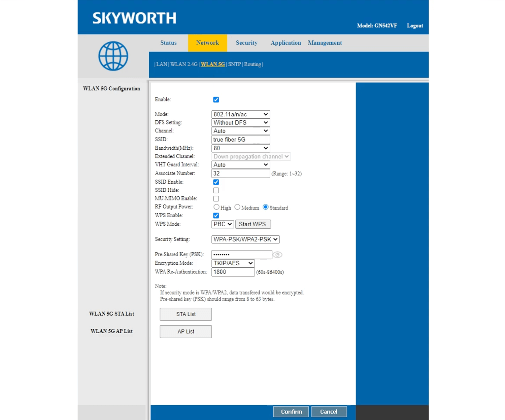Switch to the Security tab

[246, 43]
